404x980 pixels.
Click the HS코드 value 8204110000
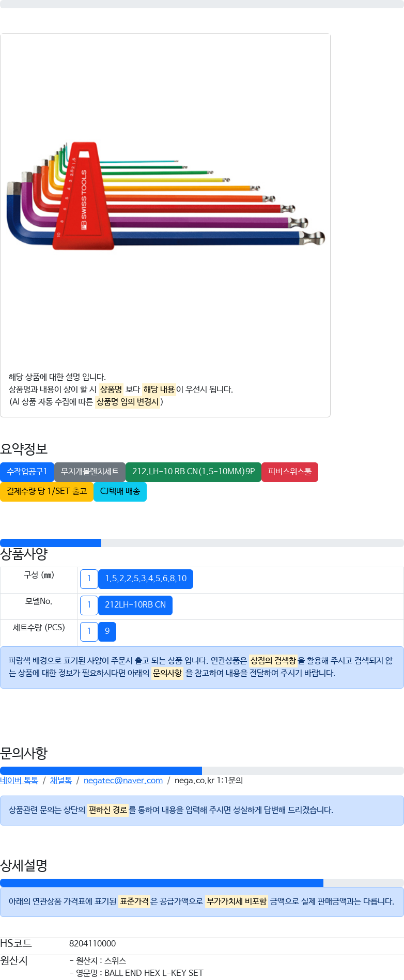pyautogui.click(x=92, y=943)
